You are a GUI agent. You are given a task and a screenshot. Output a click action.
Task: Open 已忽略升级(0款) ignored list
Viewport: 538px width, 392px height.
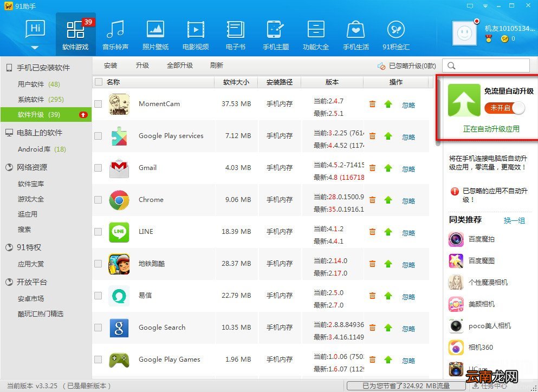click(406, 66)
